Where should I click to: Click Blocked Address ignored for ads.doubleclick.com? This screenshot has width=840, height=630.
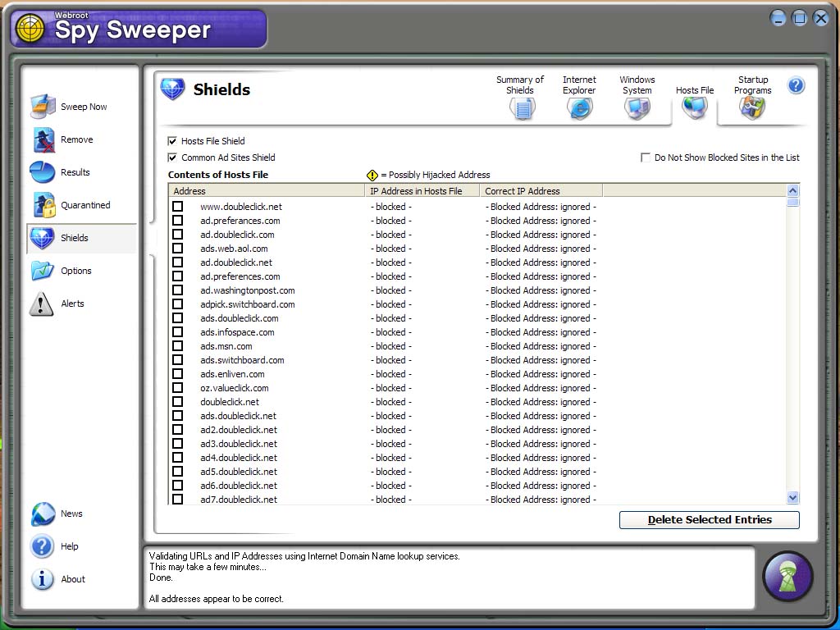(541, 318)
